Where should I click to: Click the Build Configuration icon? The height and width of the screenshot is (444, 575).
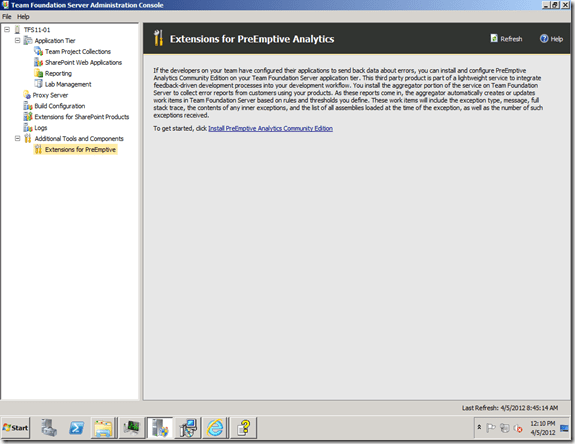tap(28, 106)
